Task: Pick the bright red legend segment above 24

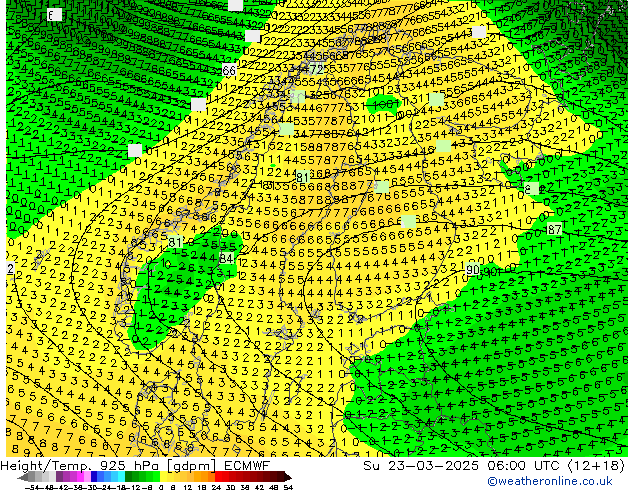Action: coord(218,477)
